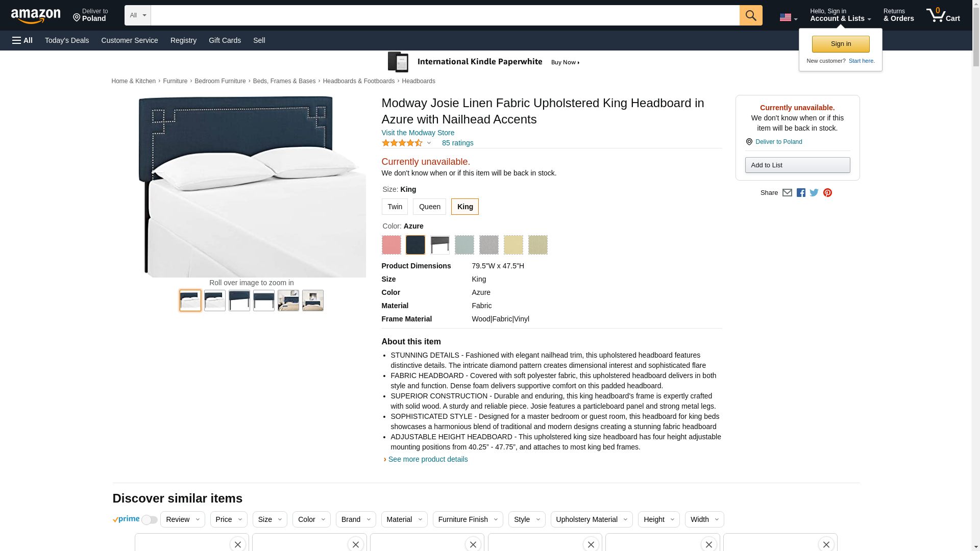
Task: Select the Queen size option
Action: (429, 207)
